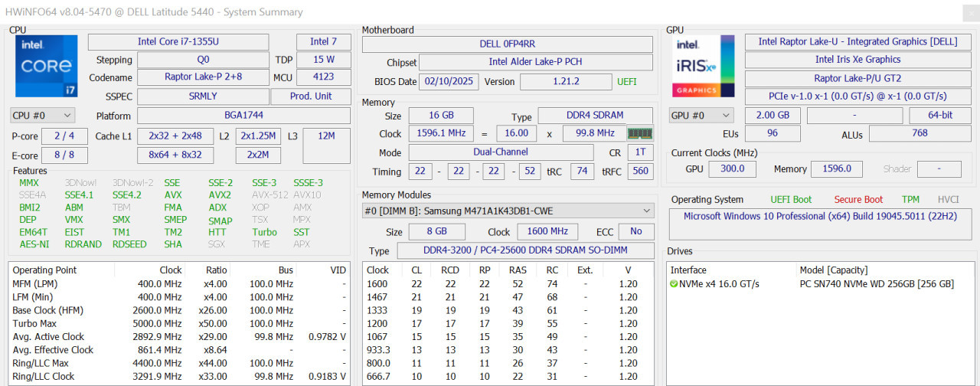This screenshot has width=980, height=386.
Task: Click the GPU clock value 300.0
Action: [732, 168]
